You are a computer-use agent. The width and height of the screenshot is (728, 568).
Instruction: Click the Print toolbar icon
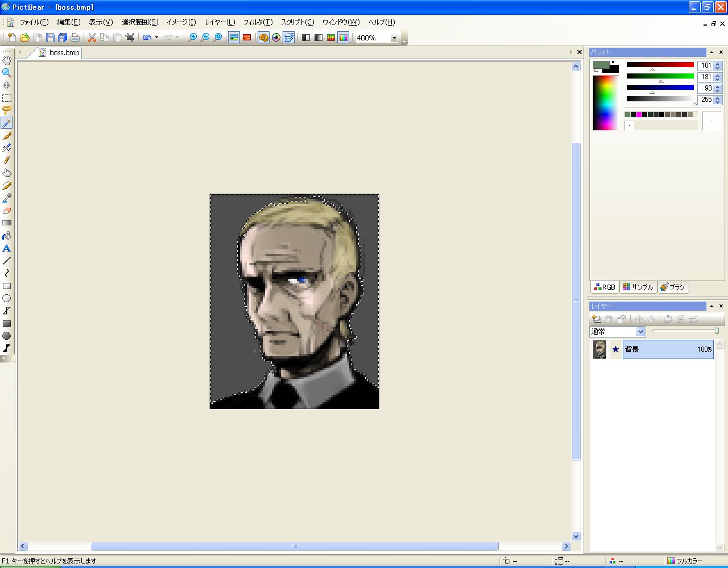click(x=75, y=38)
